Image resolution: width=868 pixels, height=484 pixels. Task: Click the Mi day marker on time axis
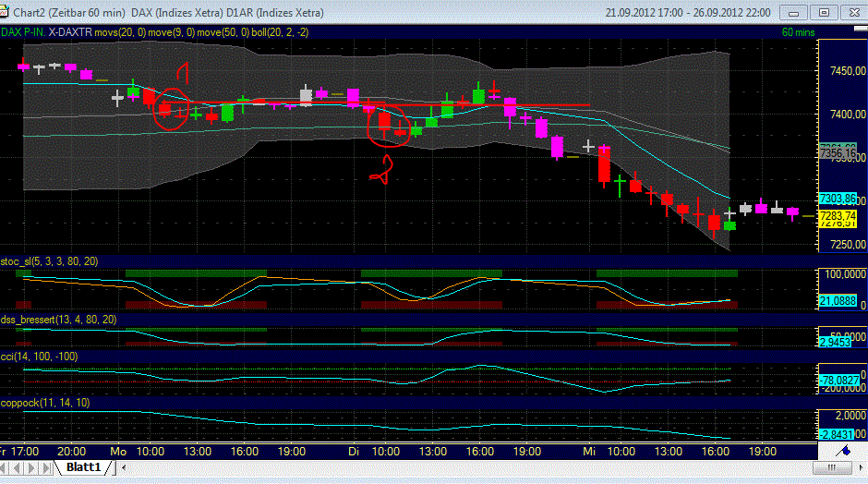point(589,452)
